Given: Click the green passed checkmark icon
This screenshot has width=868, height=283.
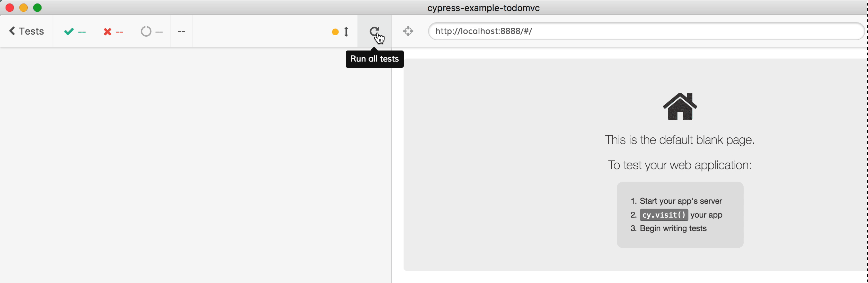Looking at the screenshot, I should click(x=69, y=31).
